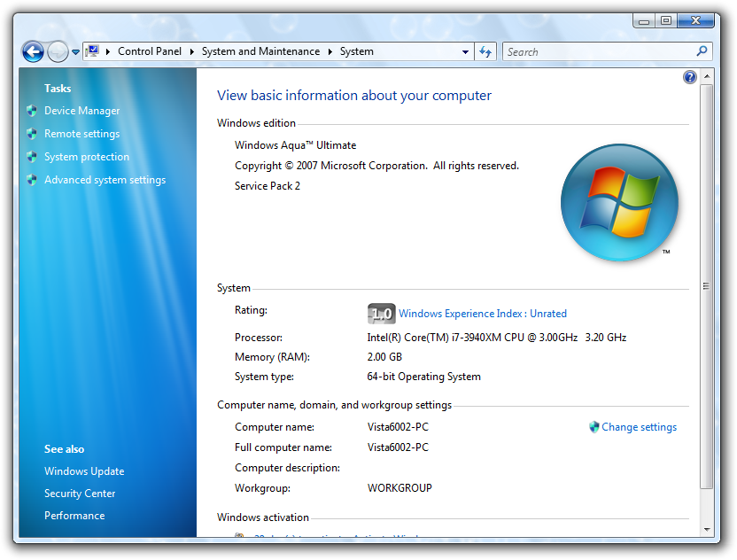Click the search magnifying glass icon
The width and height of the screenshot is (737, 560).
point(702,51)
